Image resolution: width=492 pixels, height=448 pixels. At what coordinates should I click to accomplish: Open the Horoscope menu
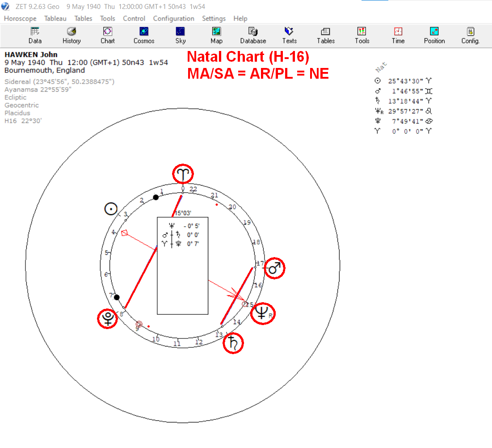tap(20, 18)
